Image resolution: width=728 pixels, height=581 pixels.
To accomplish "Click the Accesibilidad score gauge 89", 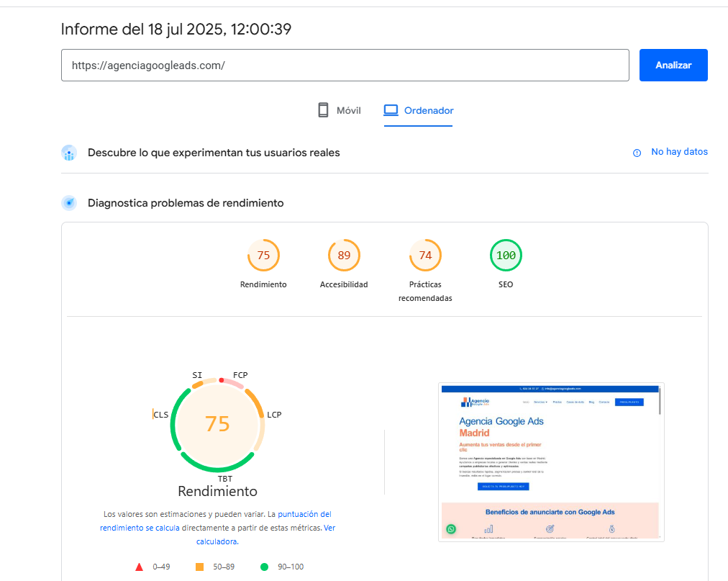I will (344, 256).
